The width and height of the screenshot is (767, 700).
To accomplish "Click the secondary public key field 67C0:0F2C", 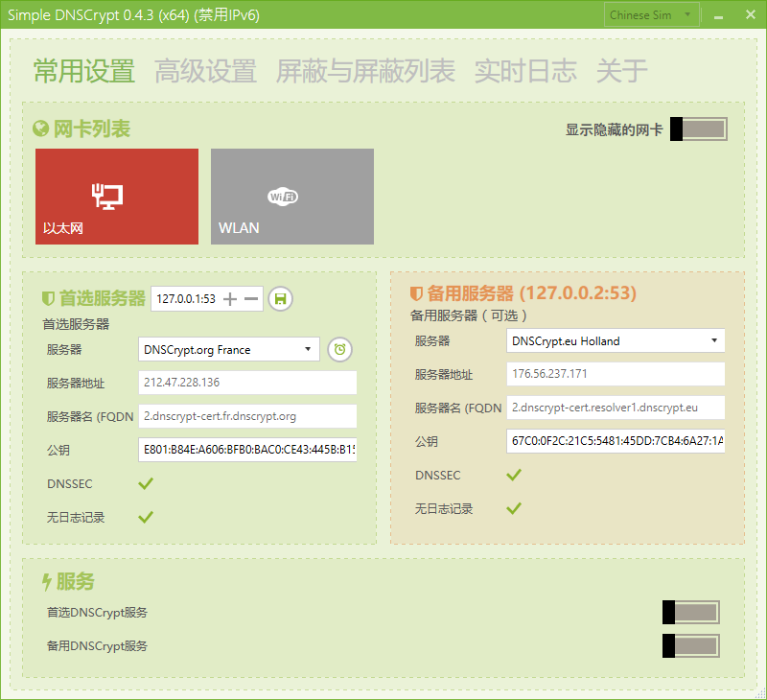I will [x=616, y=441].
